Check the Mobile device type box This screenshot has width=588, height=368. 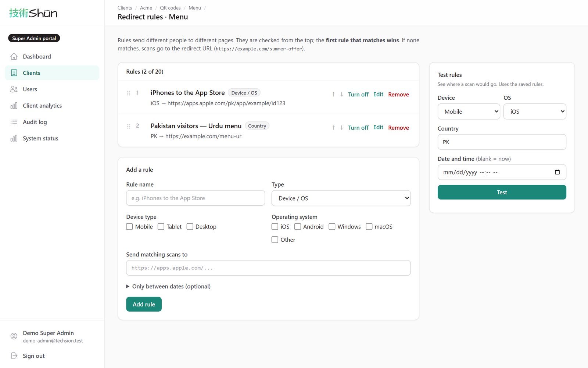point(129,227)
